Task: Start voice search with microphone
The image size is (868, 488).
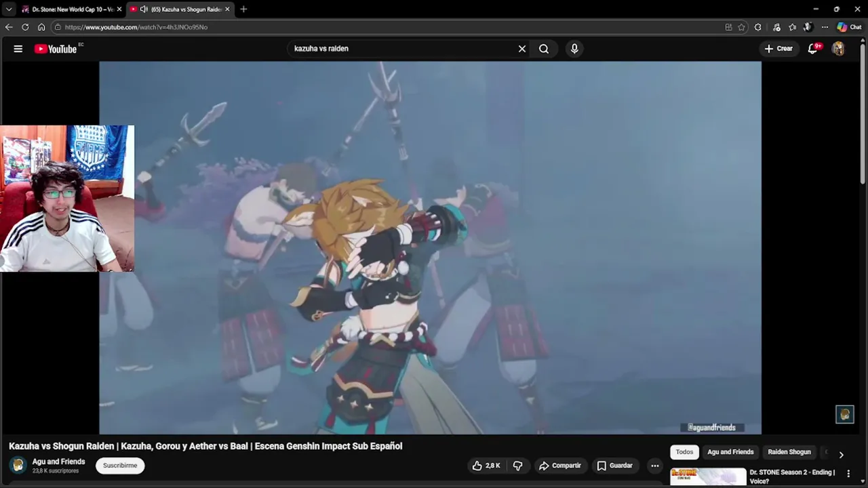Action: (574, 49)
